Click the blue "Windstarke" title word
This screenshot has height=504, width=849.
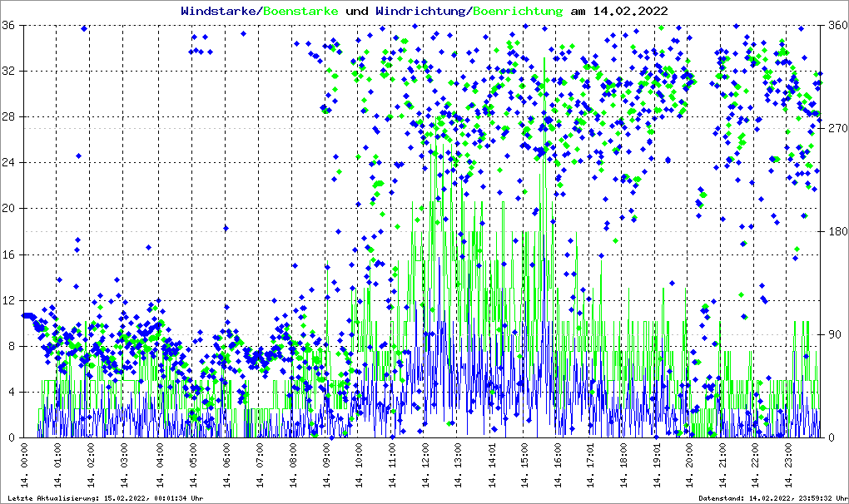(x=220, y=11)
